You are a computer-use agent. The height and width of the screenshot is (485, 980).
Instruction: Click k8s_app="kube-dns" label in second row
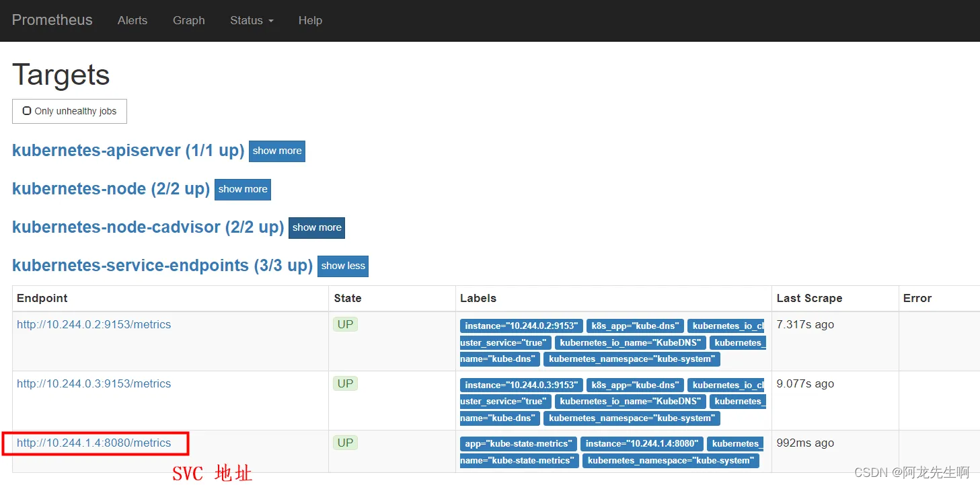click(635, 385)
